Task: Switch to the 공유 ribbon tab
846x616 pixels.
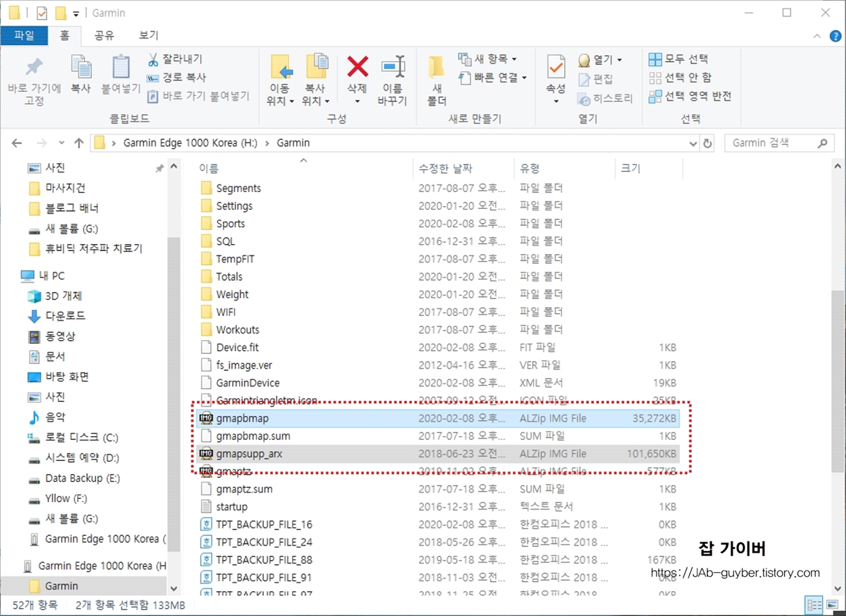Action: click(103, 35)
